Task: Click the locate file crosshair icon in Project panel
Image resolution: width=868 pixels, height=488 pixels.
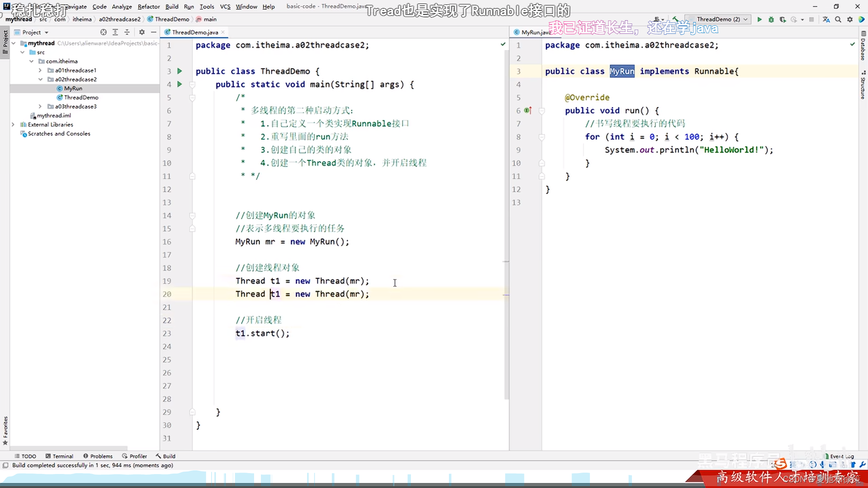Action: click(104, 32)
